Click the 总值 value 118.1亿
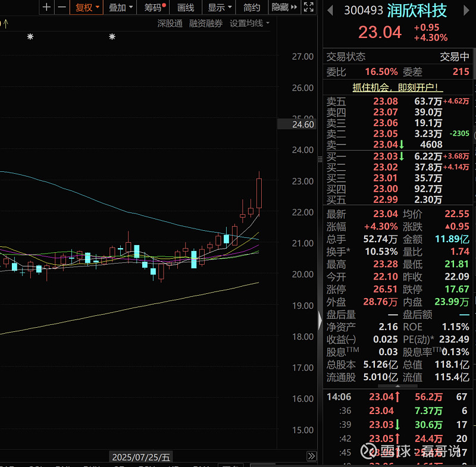 [452, 365]
